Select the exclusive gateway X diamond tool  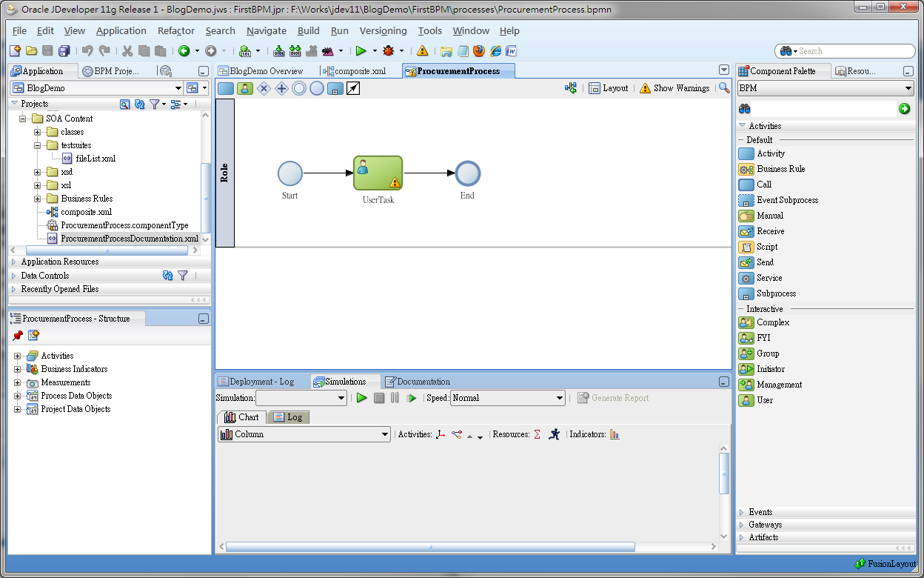264,88
